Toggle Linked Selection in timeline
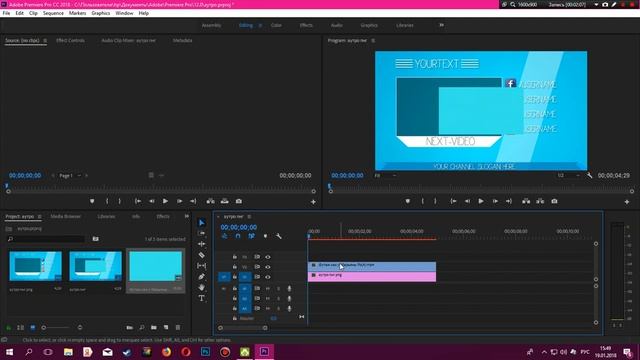640x360 pixels. 251,236
